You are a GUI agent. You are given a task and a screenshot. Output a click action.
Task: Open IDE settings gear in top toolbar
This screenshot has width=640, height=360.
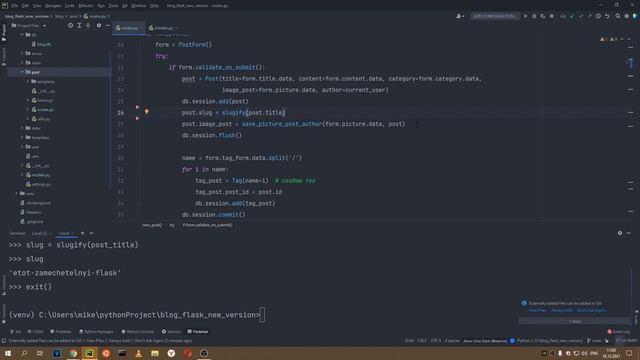[x=627, y=16]
